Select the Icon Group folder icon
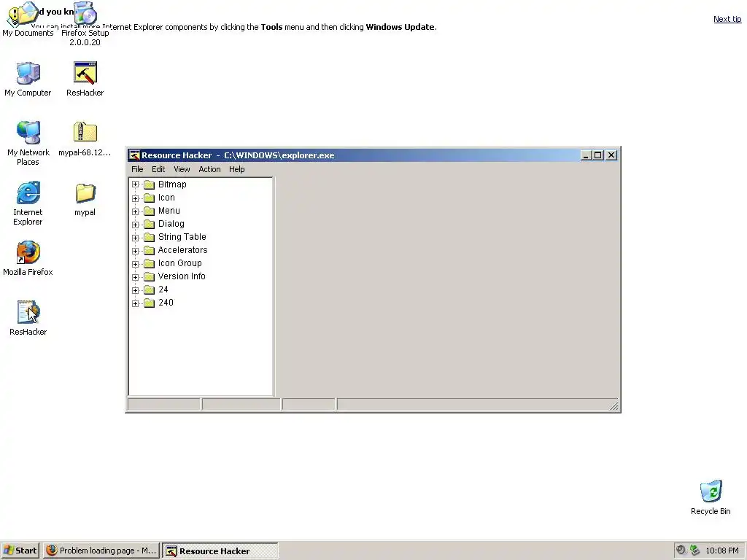 (149, 263)
